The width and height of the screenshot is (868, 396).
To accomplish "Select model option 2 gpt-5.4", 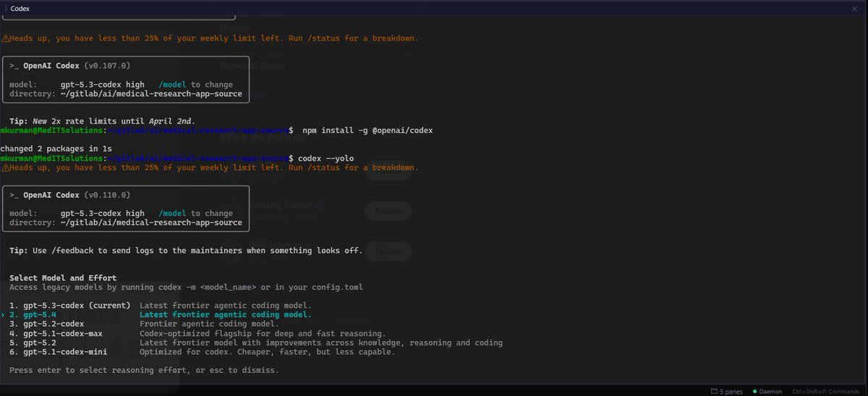I will pyautogui.click(x=33, y=315).
